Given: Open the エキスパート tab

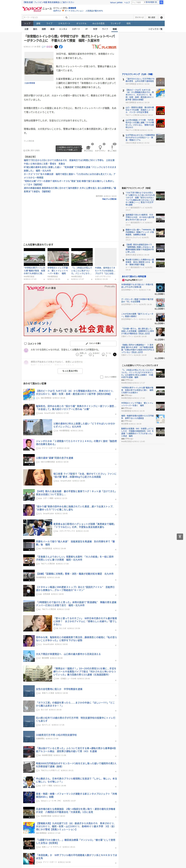Looking at the screenshot, I should point(64,24).
